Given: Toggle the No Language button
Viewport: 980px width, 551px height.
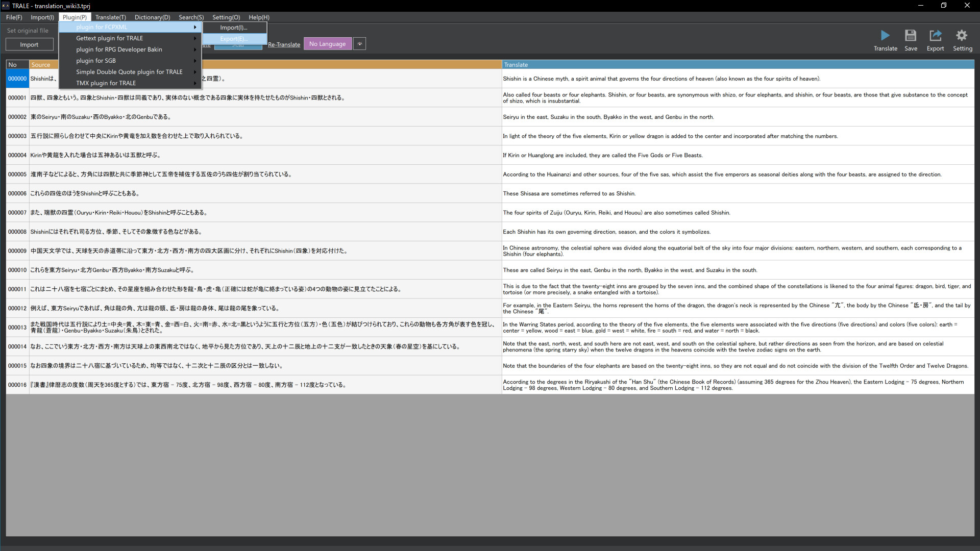Looking at the screenshot, I should [x=327, y=44].
